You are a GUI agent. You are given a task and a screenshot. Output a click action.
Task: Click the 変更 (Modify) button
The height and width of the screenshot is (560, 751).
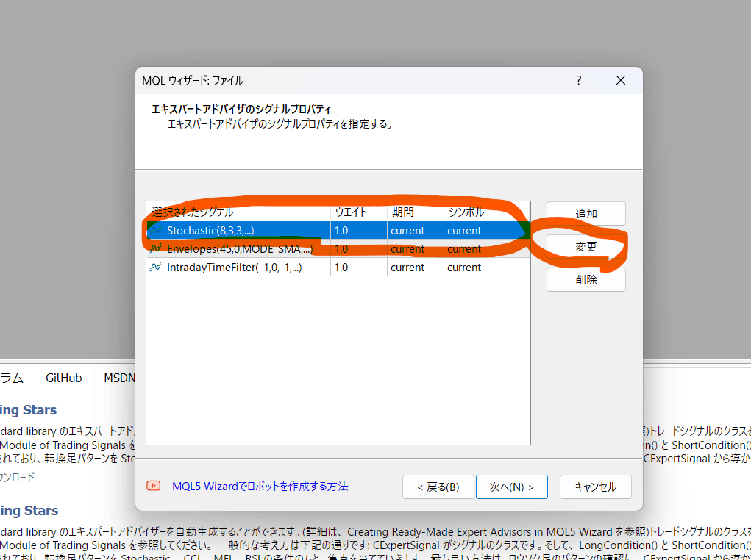pyautogui.click(x=586, y=246)
